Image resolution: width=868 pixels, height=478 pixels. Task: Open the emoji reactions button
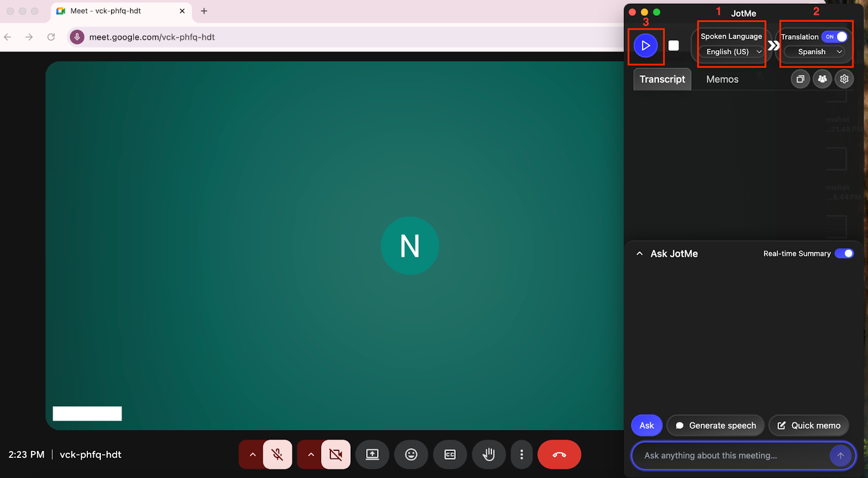[411, 455]
